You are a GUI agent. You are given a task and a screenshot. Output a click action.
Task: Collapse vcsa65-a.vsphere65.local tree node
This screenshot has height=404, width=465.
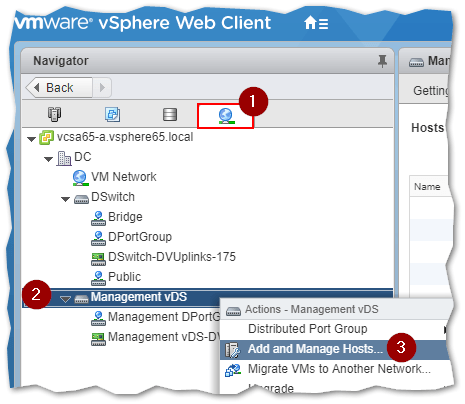coord(32,139)
